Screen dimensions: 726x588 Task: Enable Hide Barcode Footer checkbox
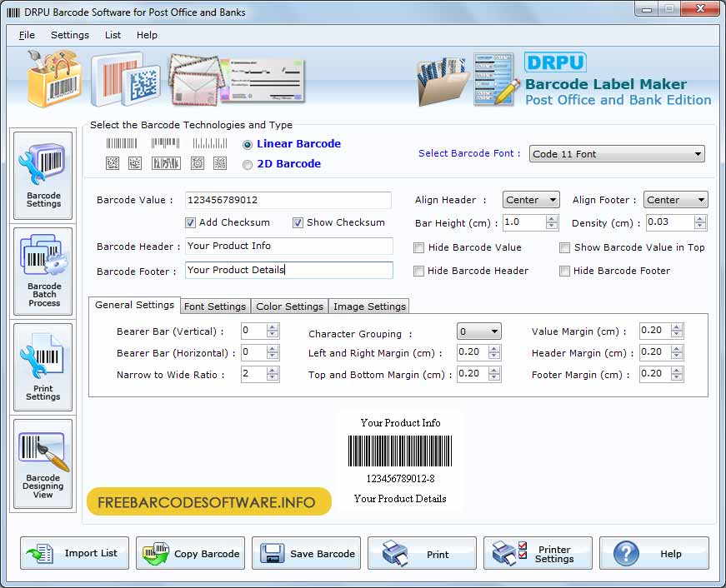(564, 272)
